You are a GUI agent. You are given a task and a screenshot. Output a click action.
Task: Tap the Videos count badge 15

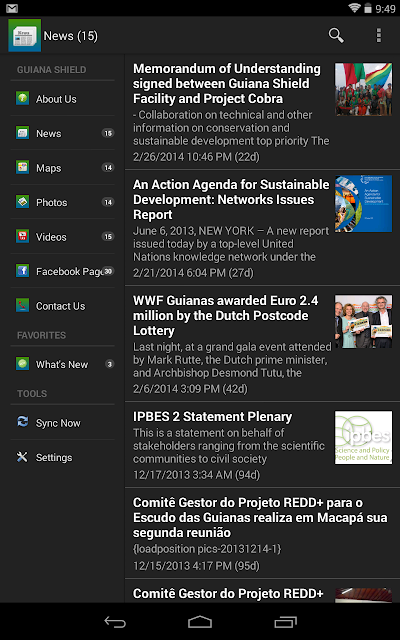pyautogui.click(x=108, y=236)
